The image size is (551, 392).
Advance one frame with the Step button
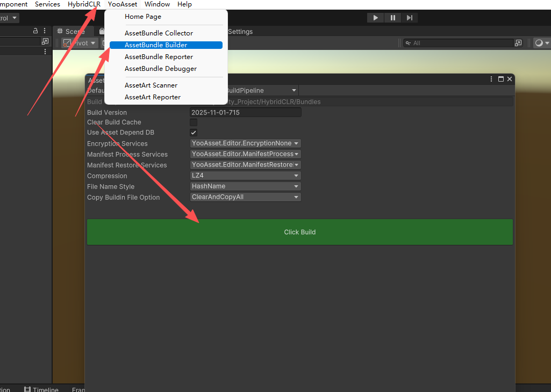pyautogui.click(x=410, y=18)
